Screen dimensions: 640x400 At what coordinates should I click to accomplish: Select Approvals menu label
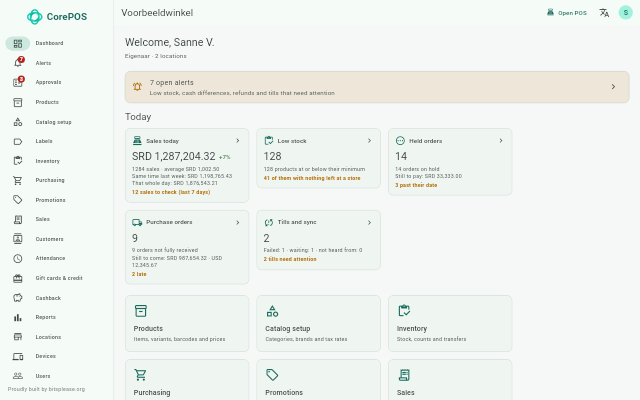coord(48,82)
